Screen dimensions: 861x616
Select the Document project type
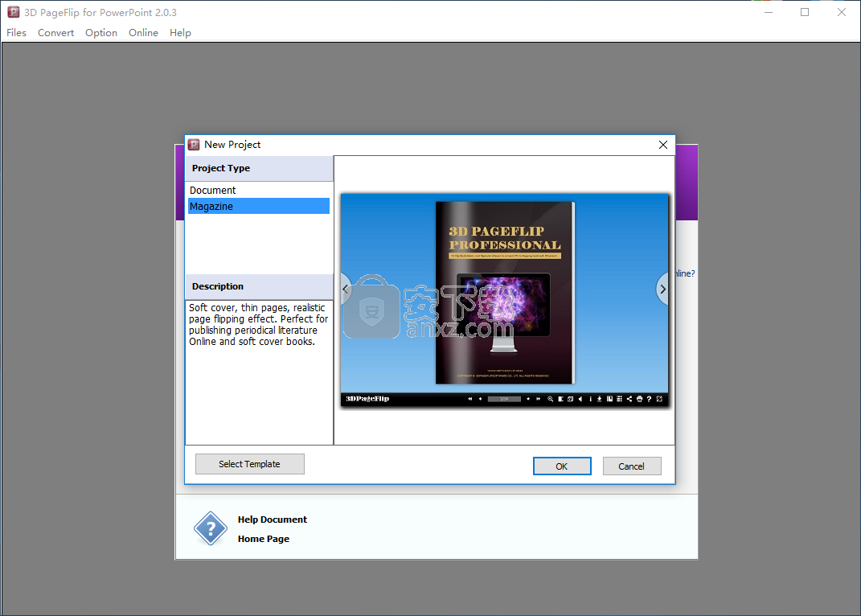[259, 190]
